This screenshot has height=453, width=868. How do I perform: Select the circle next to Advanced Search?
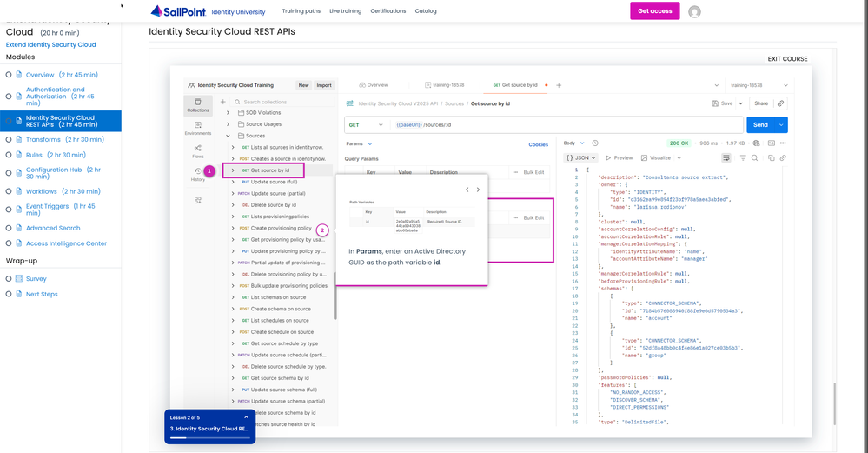(9, 228)
